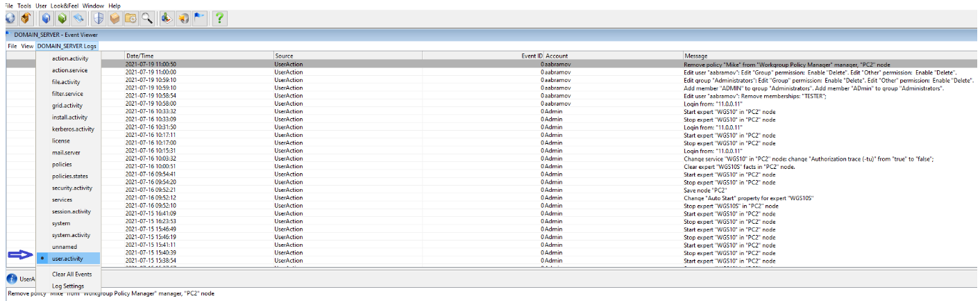980x301 pixels.
Task: Choose Clear All Events
Action: (69, 275)
